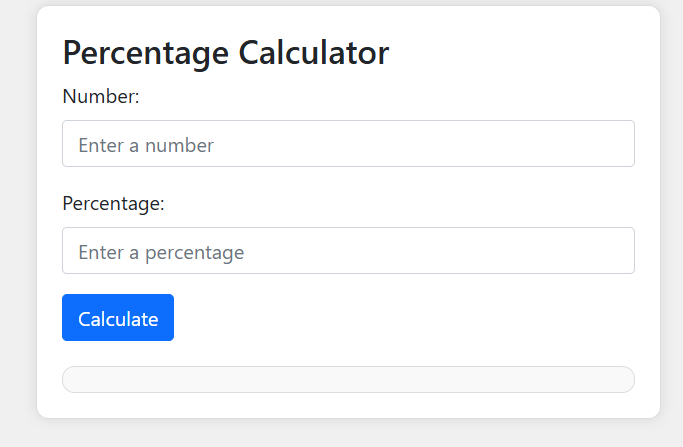Click the "Enter a number" placeholder

pyautogui.click(x=146, y=145)
